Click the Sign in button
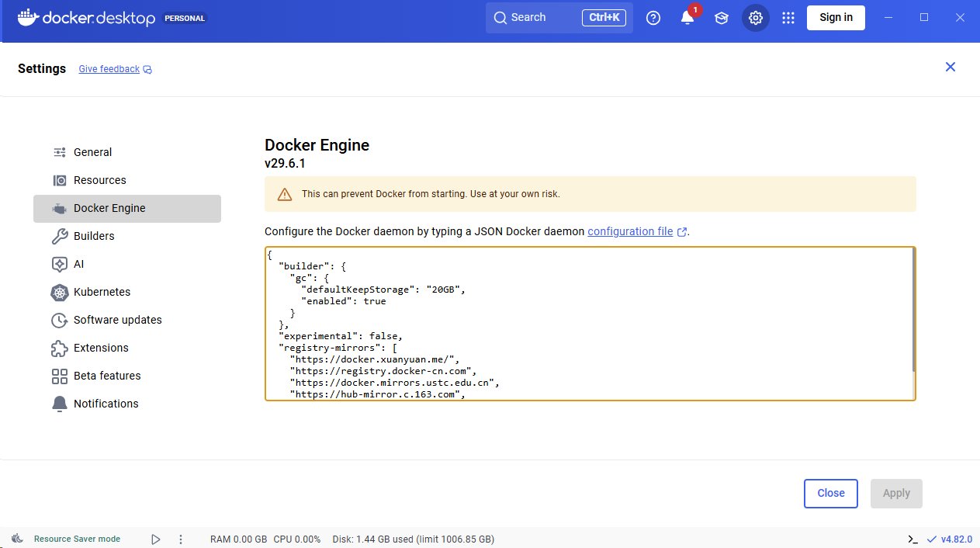This screenshot has width=980, height=548. (836, 18)
